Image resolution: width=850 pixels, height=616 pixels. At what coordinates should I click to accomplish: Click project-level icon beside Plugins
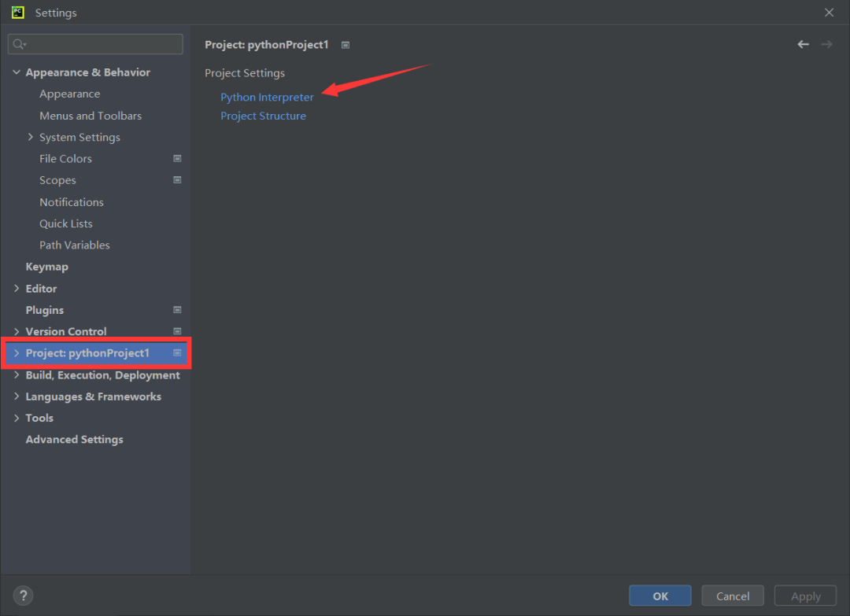tap(177, 310)
